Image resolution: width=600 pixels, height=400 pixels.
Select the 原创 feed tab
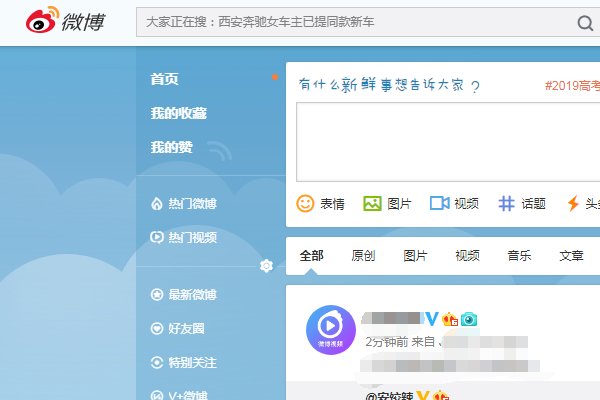(363, 255)
